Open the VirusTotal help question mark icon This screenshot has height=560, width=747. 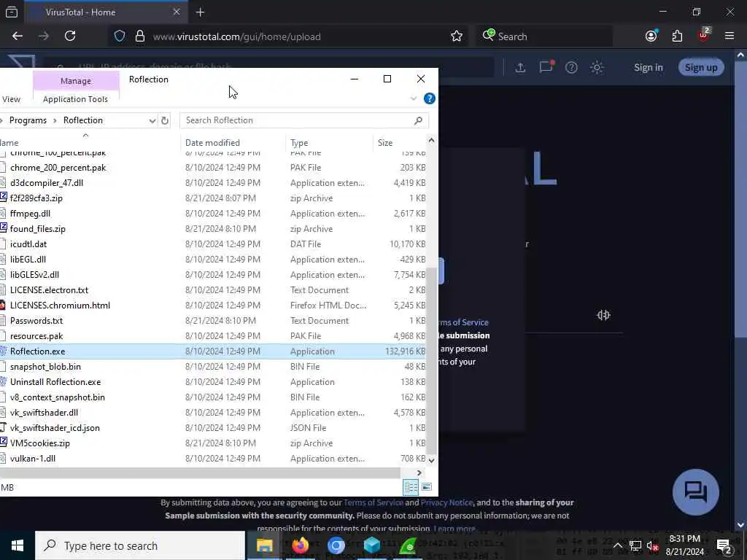[571, 68]
